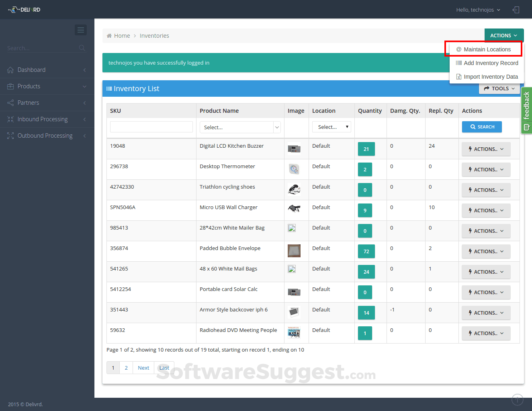Click the logout icon top right

(x=516, y=10)
